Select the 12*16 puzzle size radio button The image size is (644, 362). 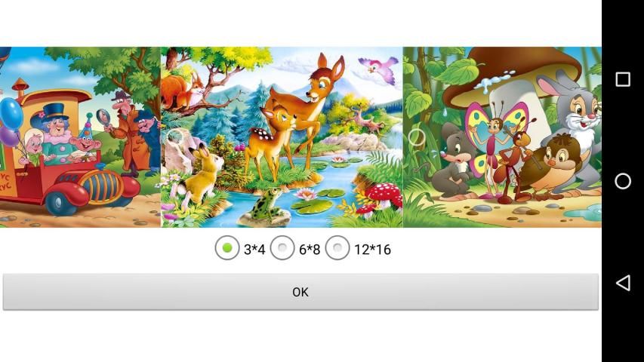(337, 248)
